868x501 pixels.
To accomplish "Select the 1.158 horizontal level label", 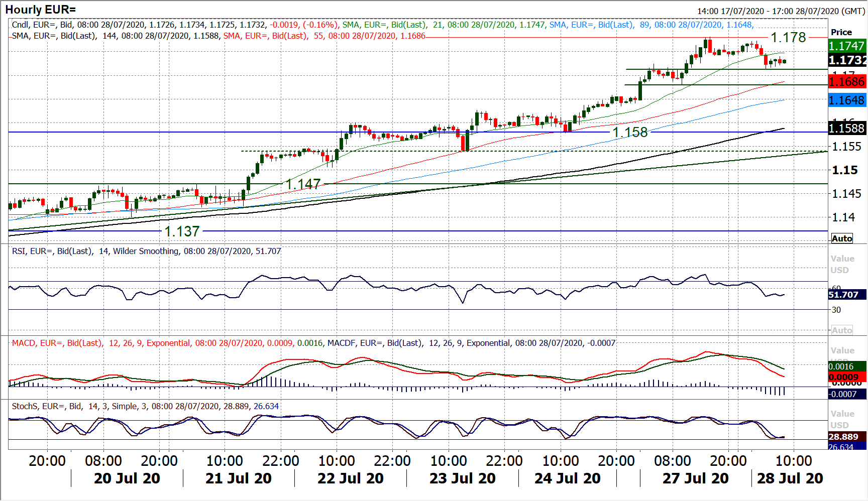I will pyautogui.click(x=630, y=132).
